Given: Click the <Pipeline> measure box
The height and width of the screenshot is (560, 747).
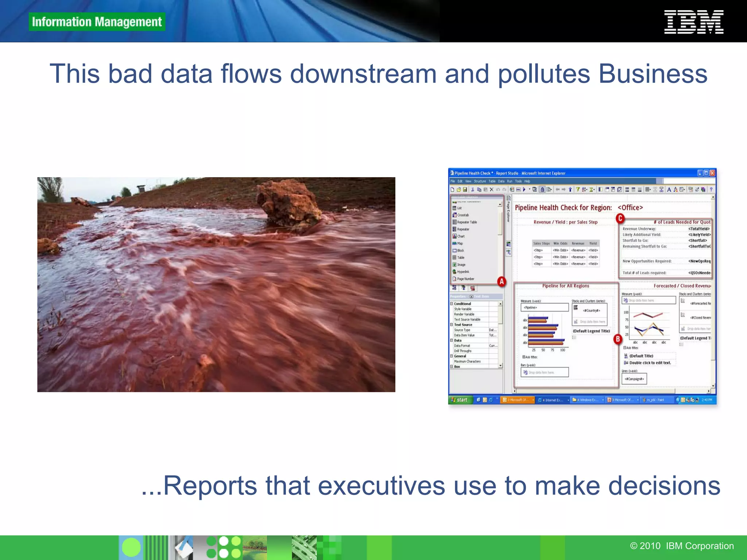Looking at the screenshot, I should coord(545,307).
